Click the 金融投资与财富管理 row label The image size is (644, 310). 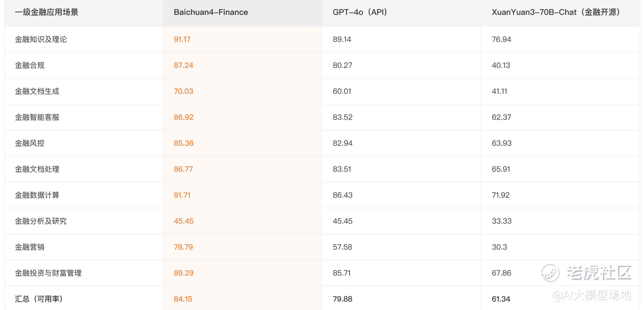pyautogui.click(x=48, y=273)
